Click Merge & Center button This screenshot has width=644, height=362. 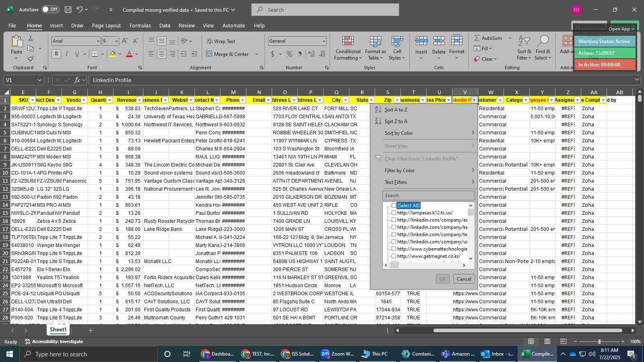228,54
